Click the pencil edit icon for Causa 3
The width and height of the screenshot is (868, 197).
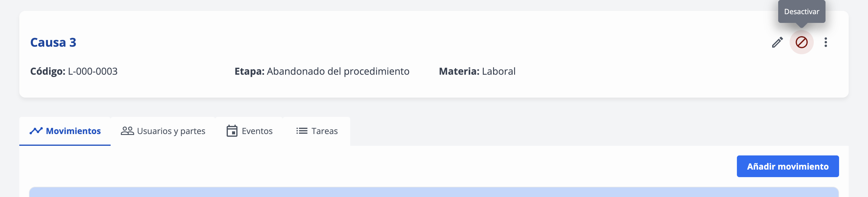point(777,42)
